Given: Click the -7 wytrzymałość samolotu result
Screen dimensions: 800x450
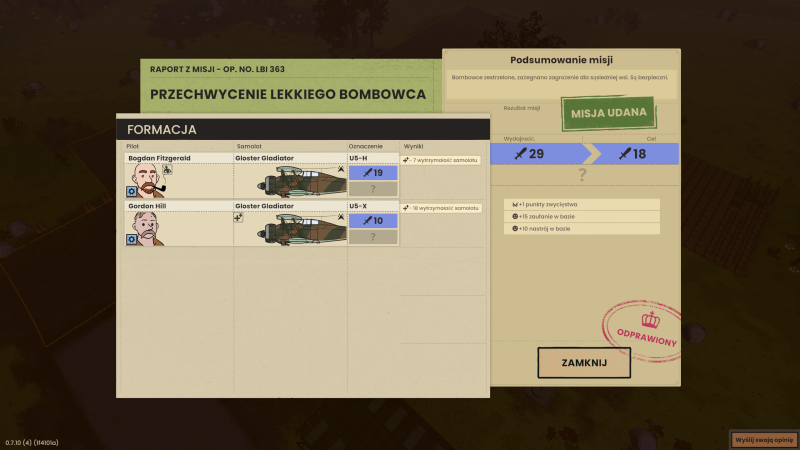Looking at the screenshot, I should 442,160.
